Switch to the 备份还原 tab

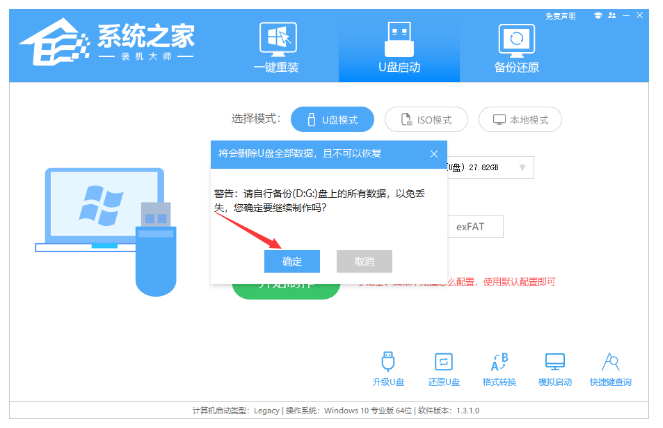click(x=516, y=48)
